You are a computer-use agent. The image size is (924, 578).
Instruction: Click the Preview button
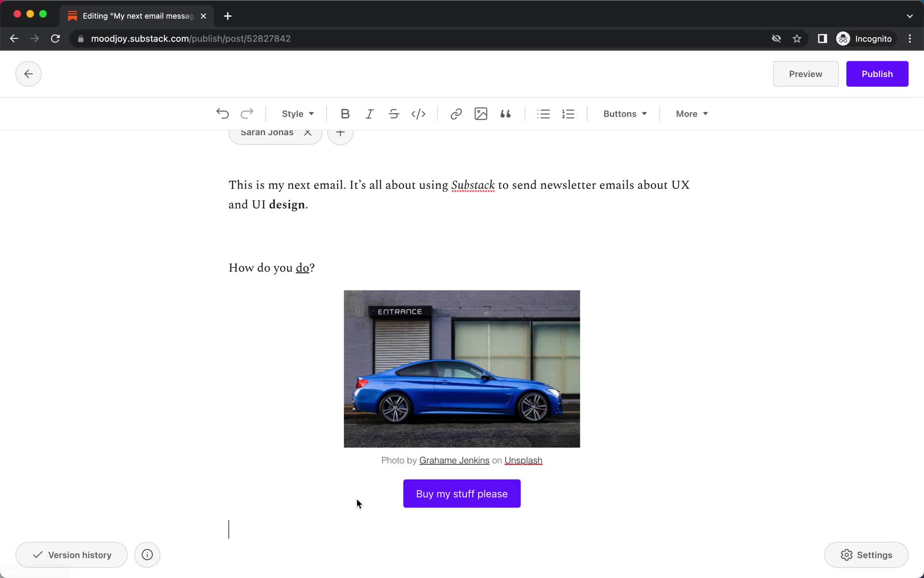coord(806,74)
